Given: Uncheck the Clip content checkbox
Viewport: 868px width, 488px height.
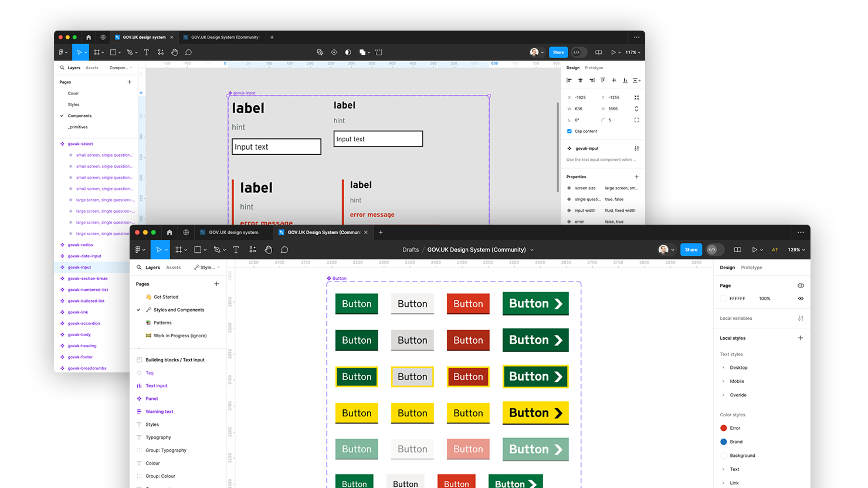Looking at the screenshot, I should coord(569,131).
